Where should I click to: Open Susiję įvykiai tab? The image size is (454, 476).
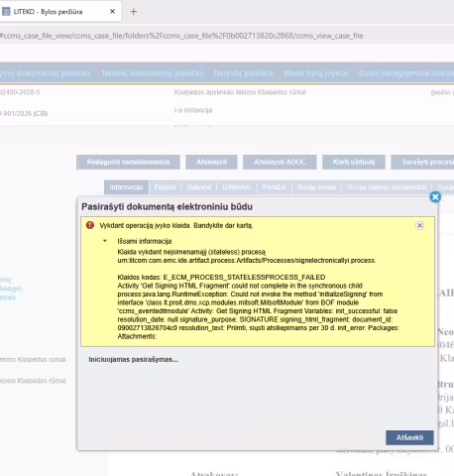[316, 187]
